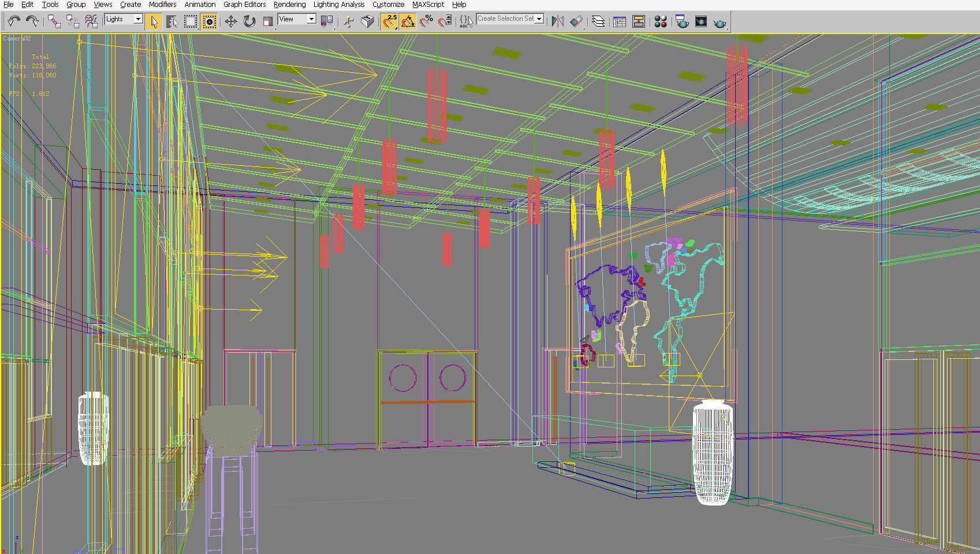Open the Help menu
The image size is (980, 554).
(x=459, y=5)
